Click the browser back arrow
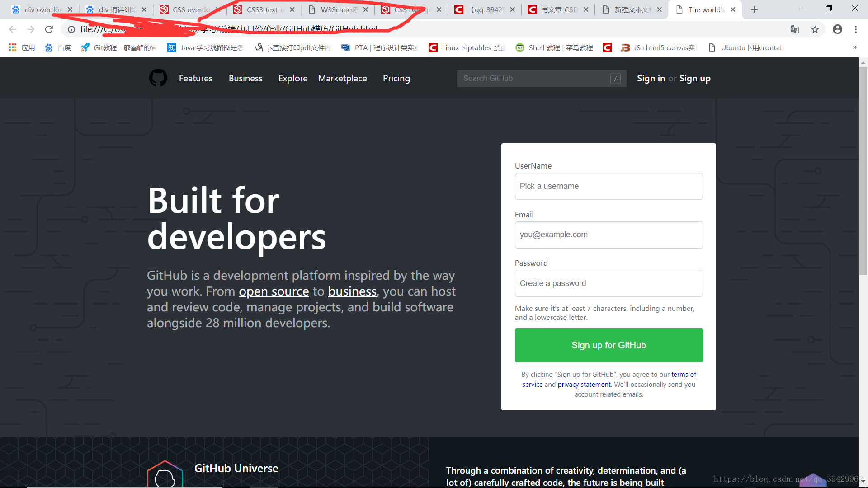Image resolution: width=868 pixels, height=488 pixels. pyautogui.click(x=13, y=29)
